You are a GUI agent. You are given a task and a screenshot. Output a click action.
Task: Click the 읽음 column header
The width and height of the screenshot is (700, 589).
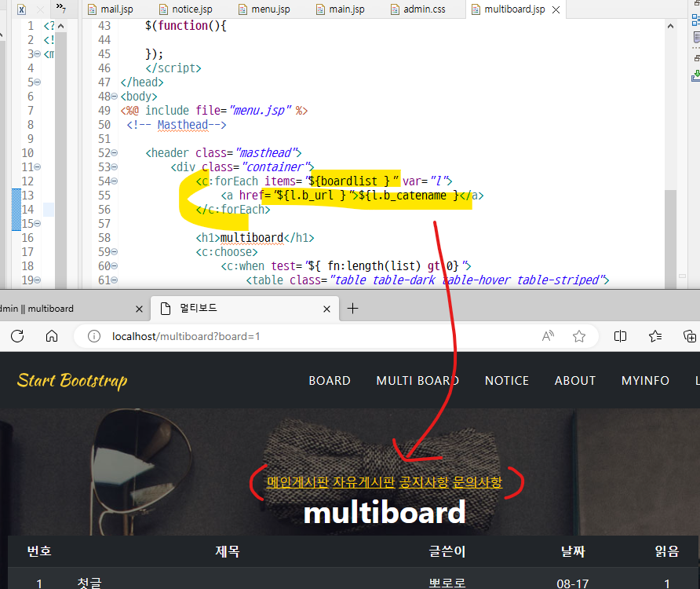666,551
